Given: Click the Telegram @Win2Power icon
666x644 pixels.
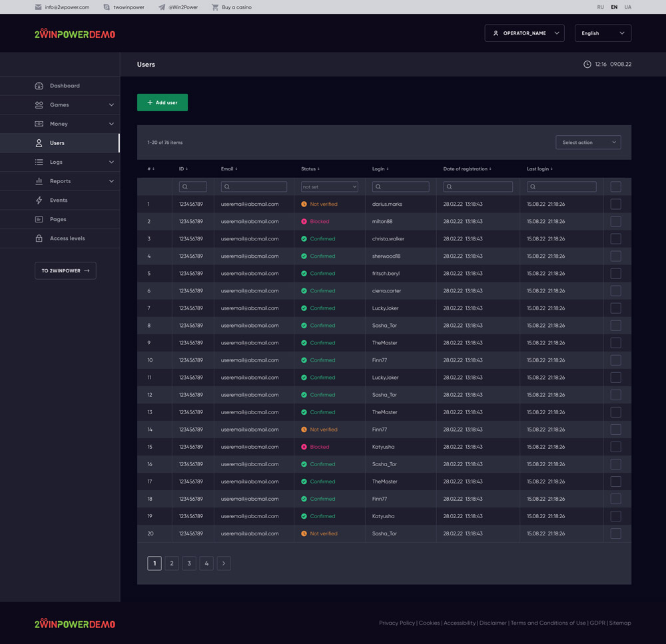Looking at the screenshot, I should click(162, 7).
